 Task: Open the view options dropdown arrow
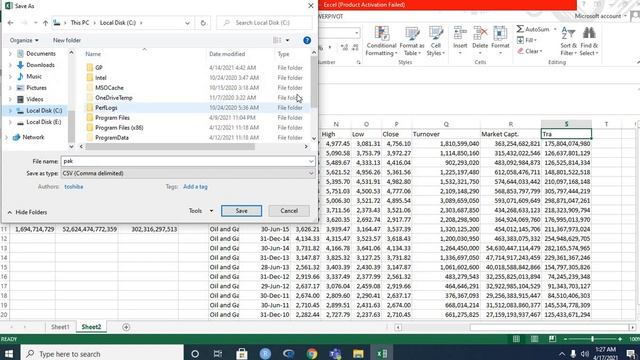click(287, 40)
